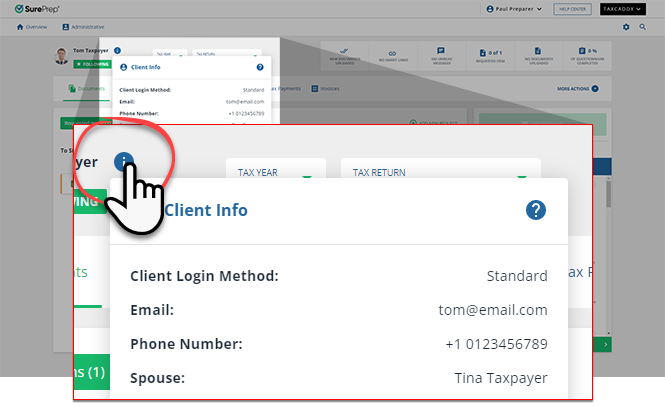Click the green arrow button bottom right
Viewport: 665px width, 407px height.
[x=605, y=344]
